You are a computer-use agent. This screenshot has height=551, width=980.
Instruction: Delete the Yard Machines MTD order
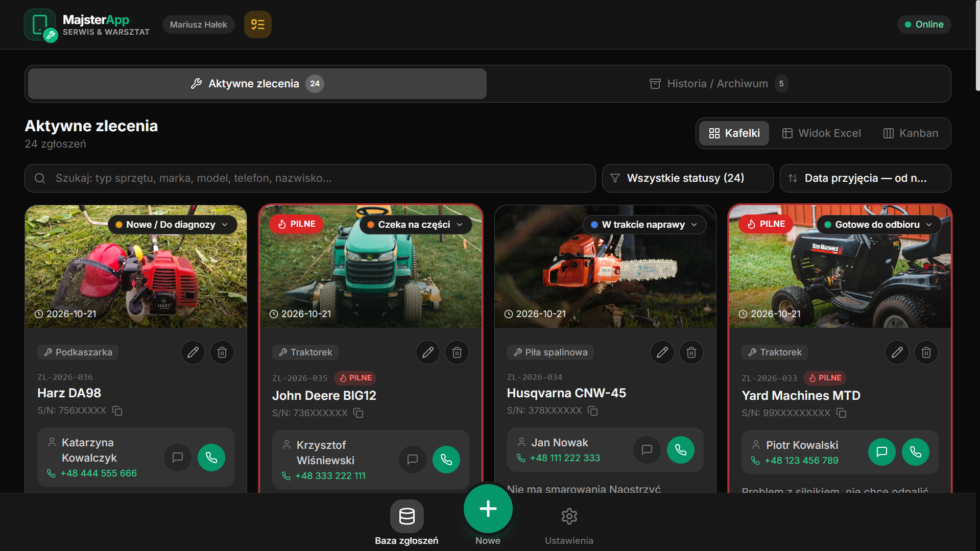[926, 352]
